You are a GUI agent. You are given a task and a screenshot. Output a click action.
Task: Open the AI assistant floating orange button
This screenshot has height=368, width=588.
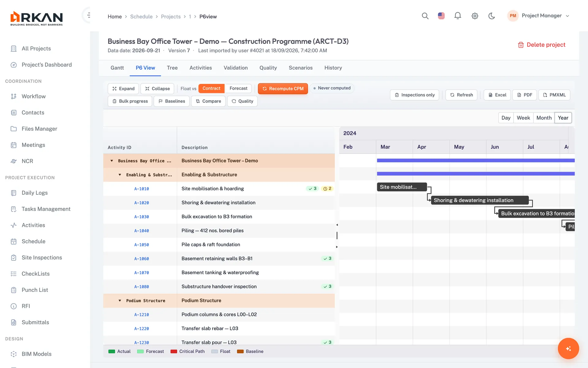pyautogui.click(x=568, y=348)
